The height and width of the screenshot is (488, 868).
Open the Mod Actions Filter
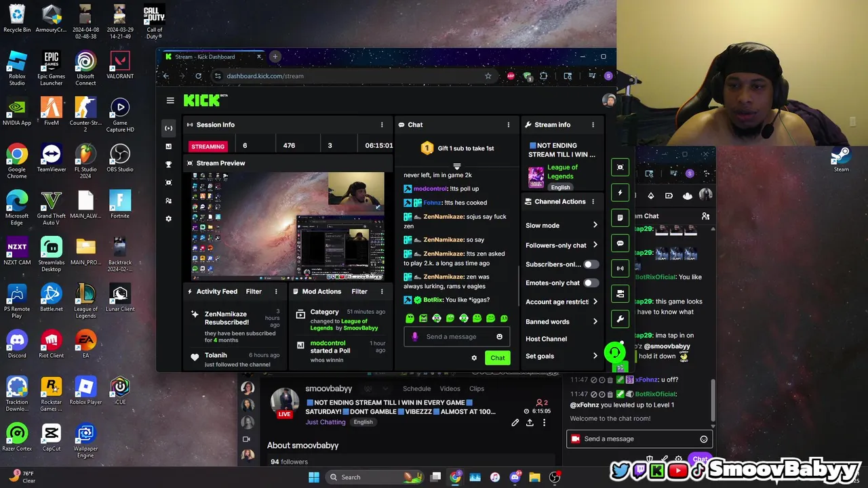[x=359, y=291]
